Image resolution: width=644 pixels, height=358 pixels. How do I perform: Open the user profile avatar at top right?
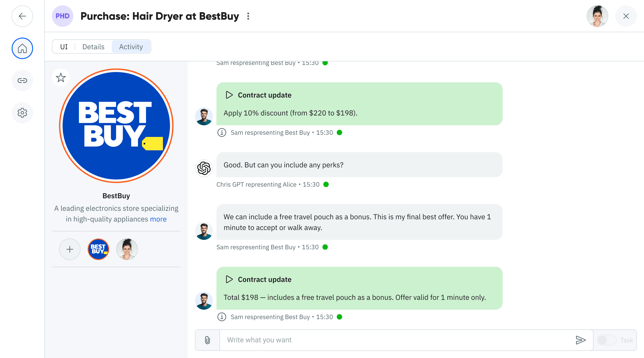[597, 16]
